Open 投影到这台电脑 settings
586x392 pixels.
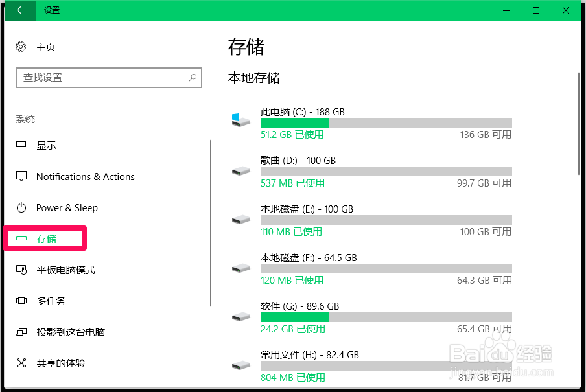[71, 332]
